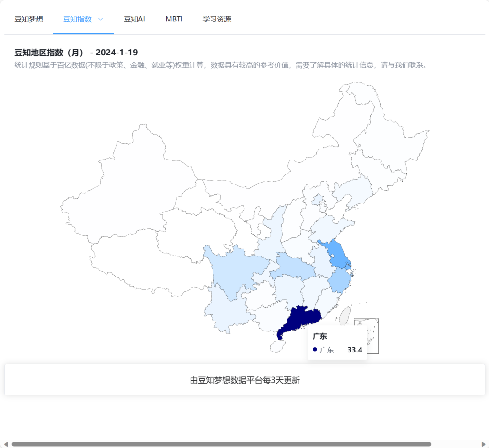The height and width of the screenshot is (448, 489).
Task: Click the 豆知地区指数（月）- 2024-1-19 heading
Action: 76,53
